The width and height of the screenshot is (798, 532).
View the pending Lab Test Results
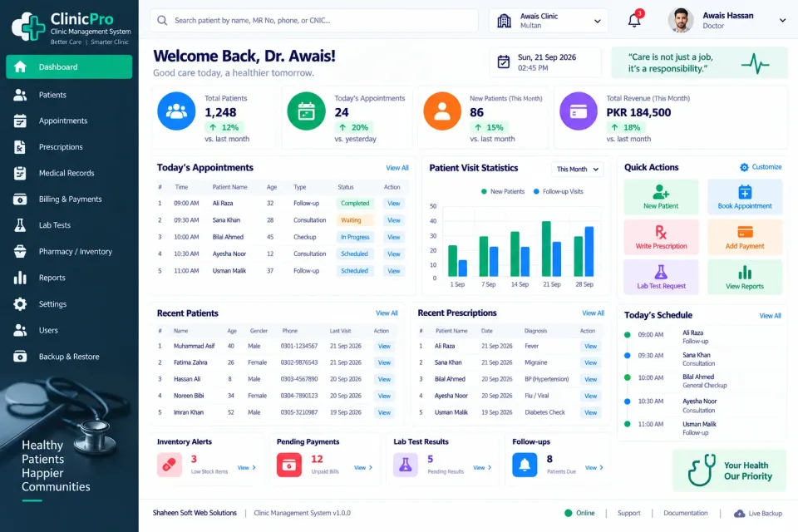coord(482,467)
